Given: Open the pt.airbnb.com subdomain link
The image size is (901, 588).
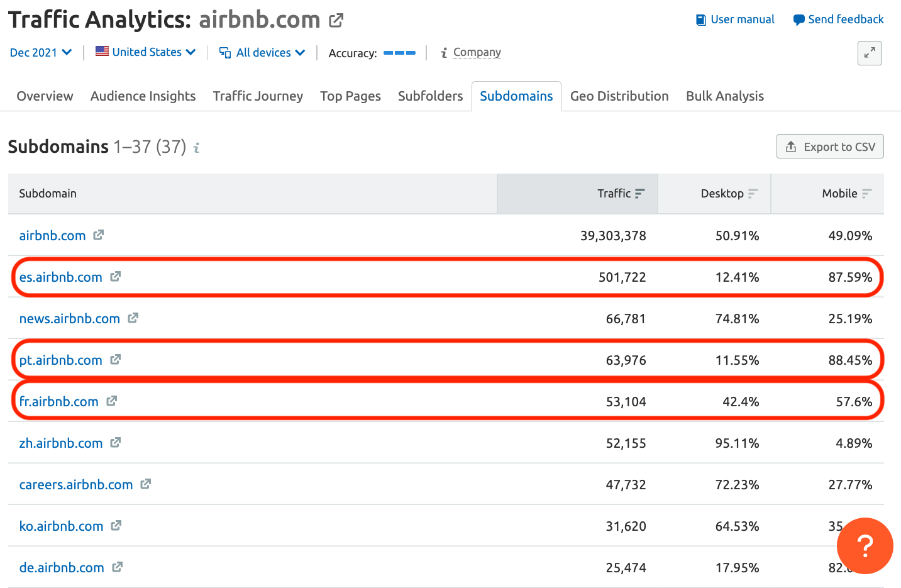Looking at the screenshot, I should pos(60,360).
